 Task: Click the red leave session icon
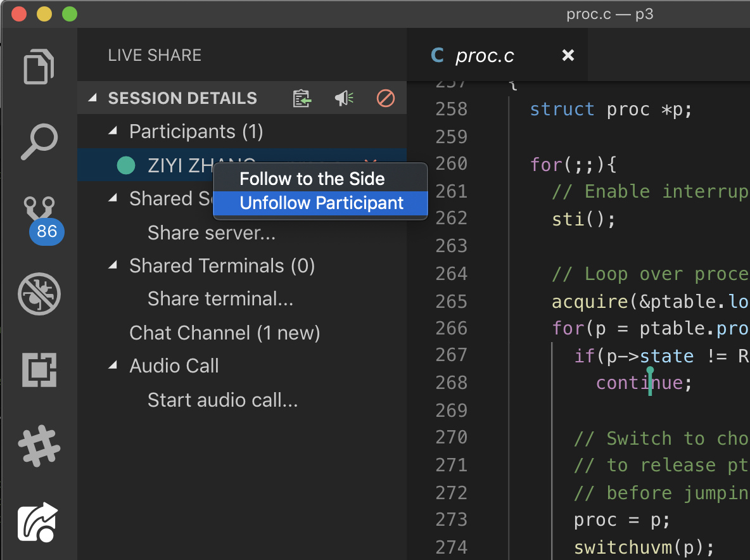[385, 99]
